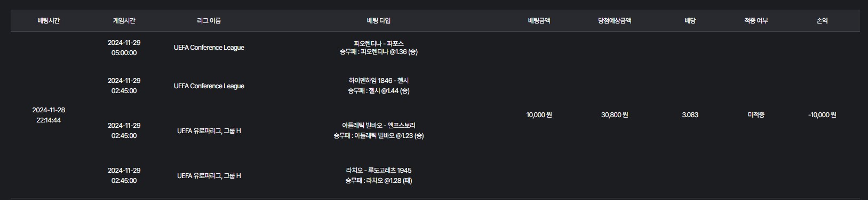Click the -10,000 원 profit/loss value
This screenshot has width=868, height=200.
click(822, 115)
